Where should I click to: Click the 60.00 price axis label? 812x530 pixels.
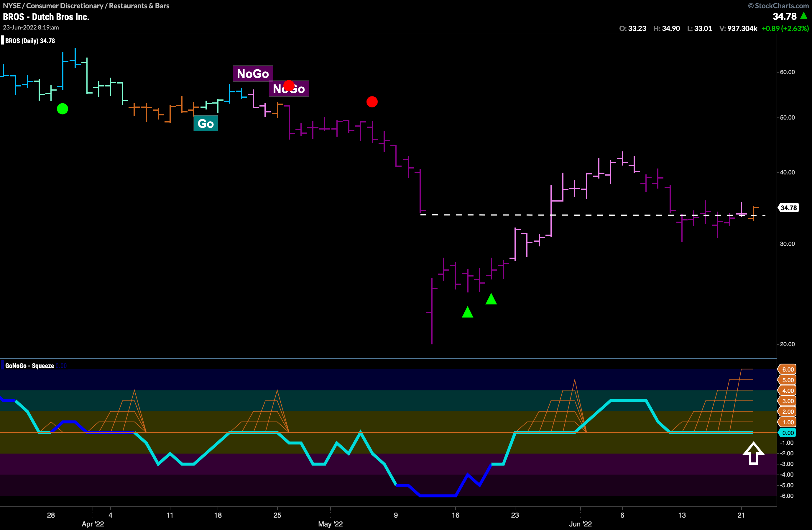coord(787,72)
